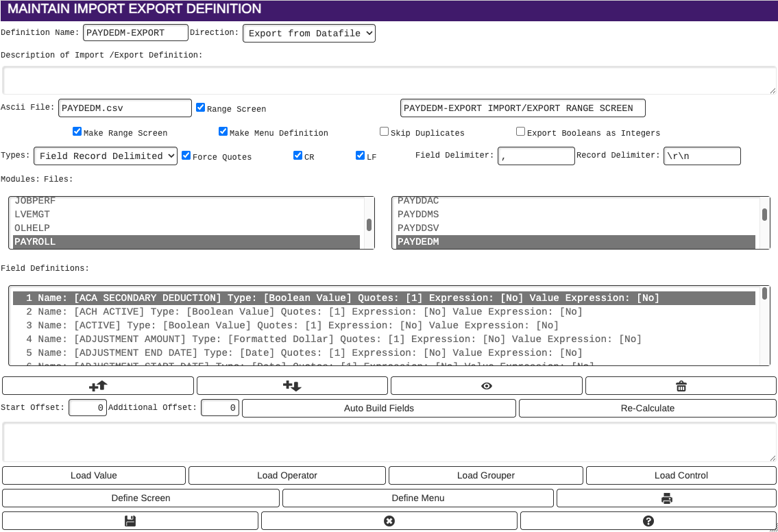Open the Types dropdown
This screenshot has height=532, width=778.
point(106,156)
